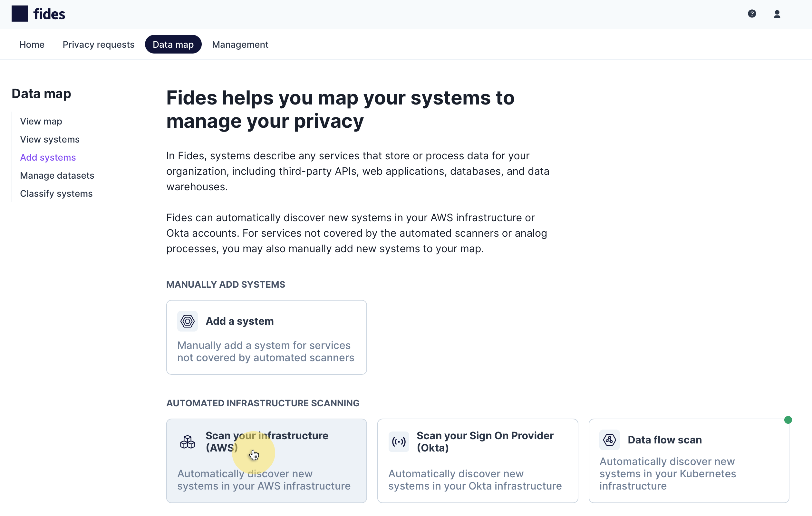The height and width of the screenshot is (516, 812).
Task: Select Add systems in the sidebar
Action: click(x=48, y=157)
